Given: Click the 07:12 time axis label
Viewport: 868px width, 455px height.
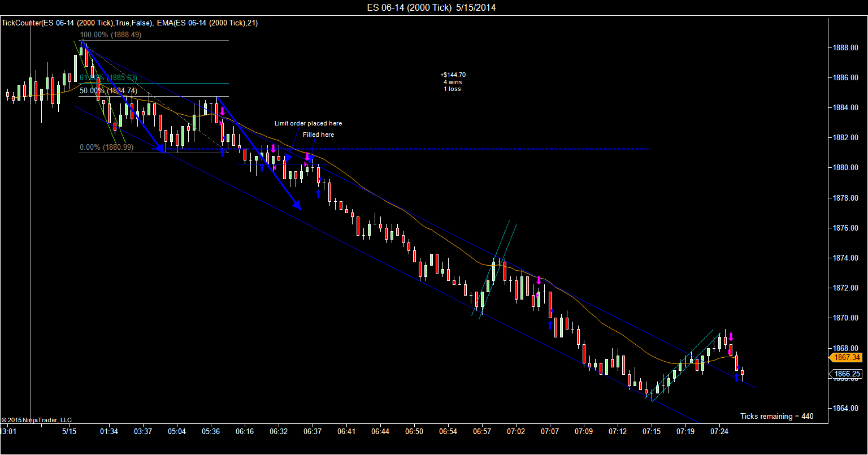Looking at the screenshot, I should point(618,431).
